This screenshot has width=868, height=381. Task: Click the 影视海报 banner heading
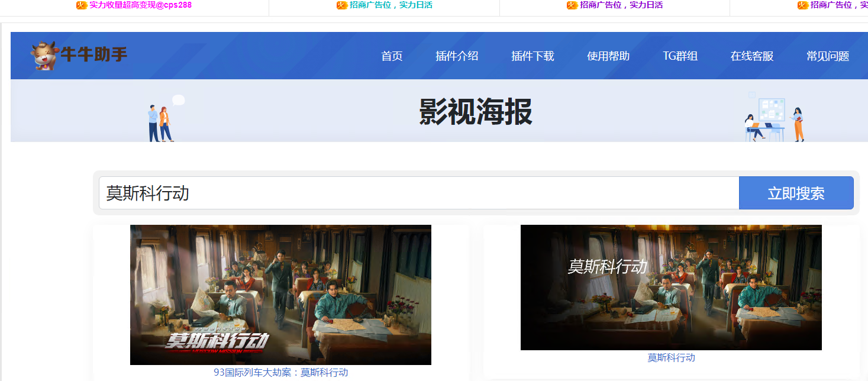[x=476, y=111]
